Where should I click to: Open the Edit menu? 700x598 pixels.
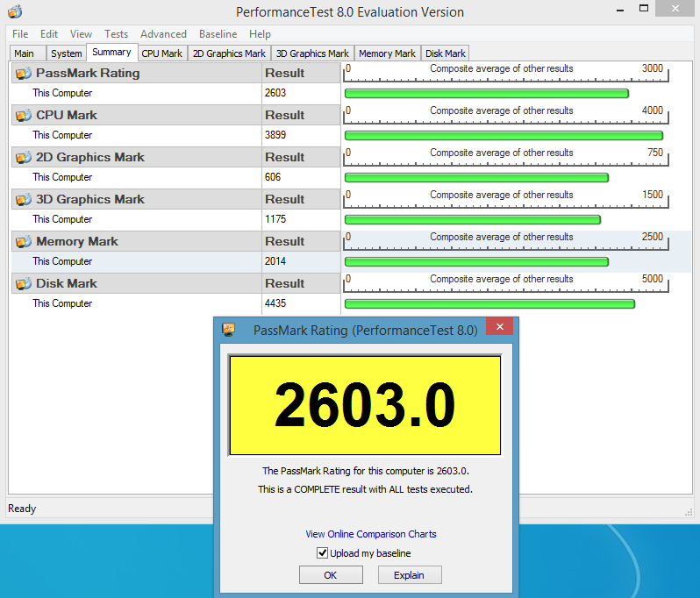48,34
